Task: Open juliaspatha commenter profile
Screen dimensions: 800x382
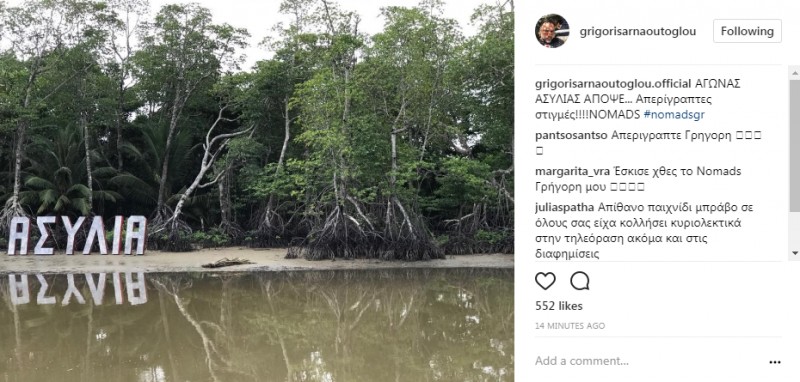Action: (x=564, y=208)
